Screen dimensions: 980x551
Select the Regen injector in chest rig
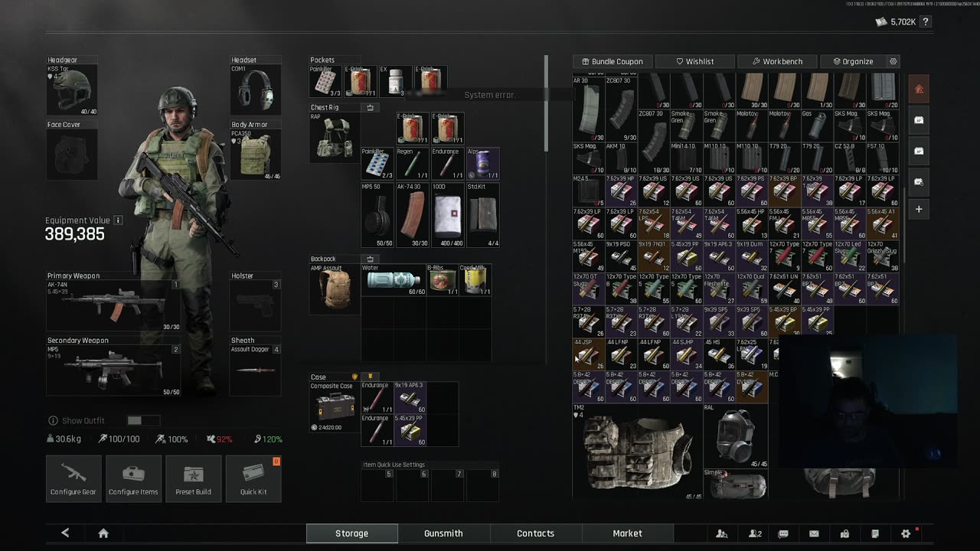tap(413, 164)
